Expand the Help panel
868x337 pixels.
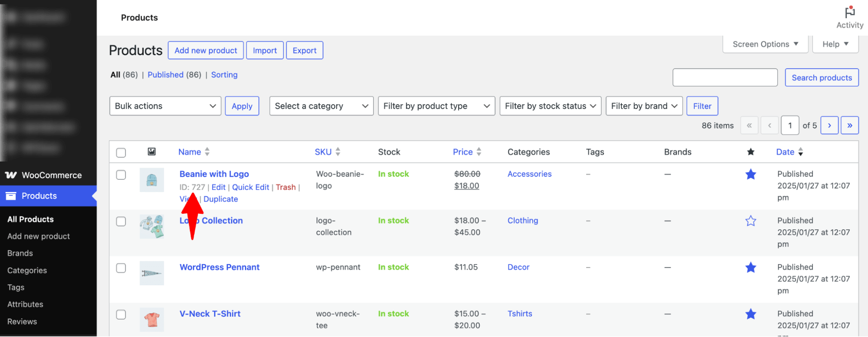pos(835,44)
